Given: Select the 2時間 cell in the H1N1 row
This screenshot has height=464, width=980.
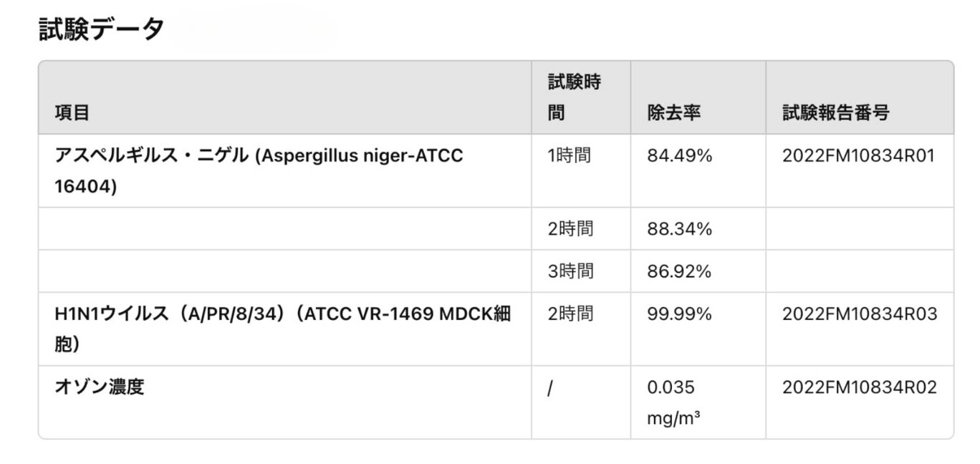Looking at the screenshot, I should pyautogui.click(x=570, y=314).
